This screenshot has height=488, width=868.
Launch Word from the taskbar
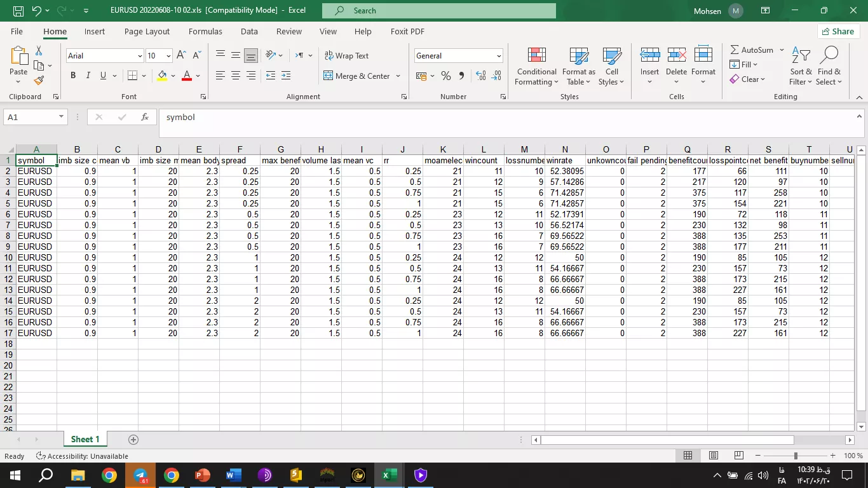coord(234,475)
